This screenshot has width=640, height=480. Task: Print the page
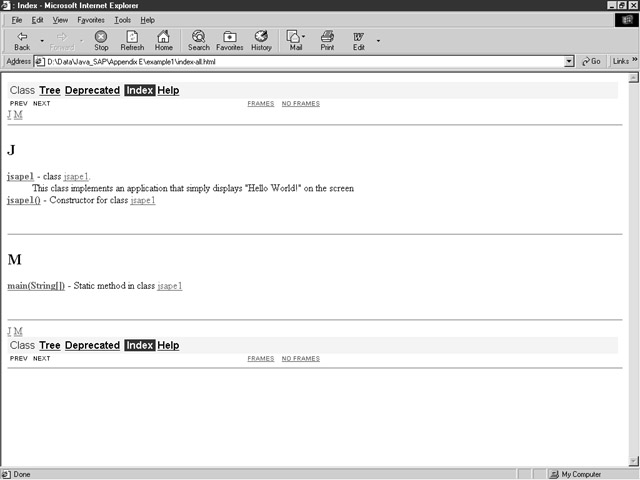pos(327,41)
